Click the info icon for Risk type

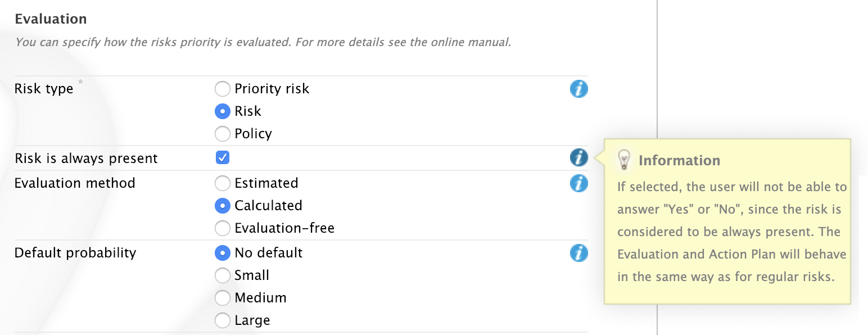pyautogui.click(x=578, y=89)
